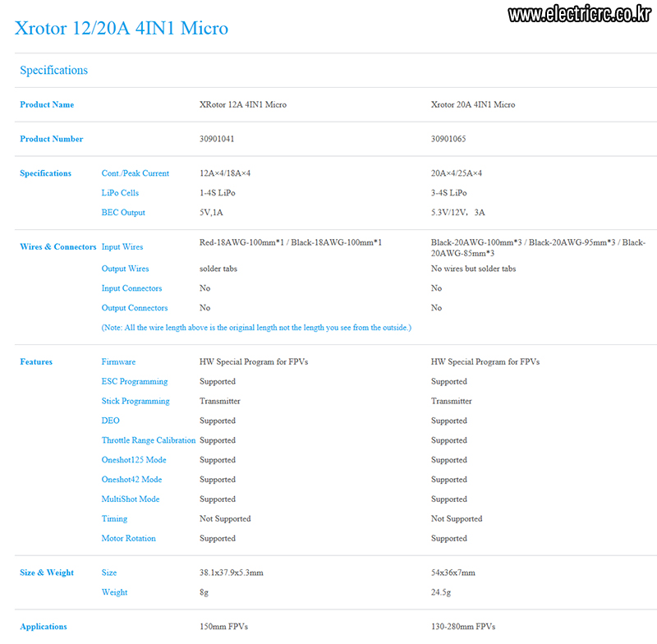This screenshot has height=644, width=657.
Task: Select the 'Firmware' label
Action: point(118,361)
